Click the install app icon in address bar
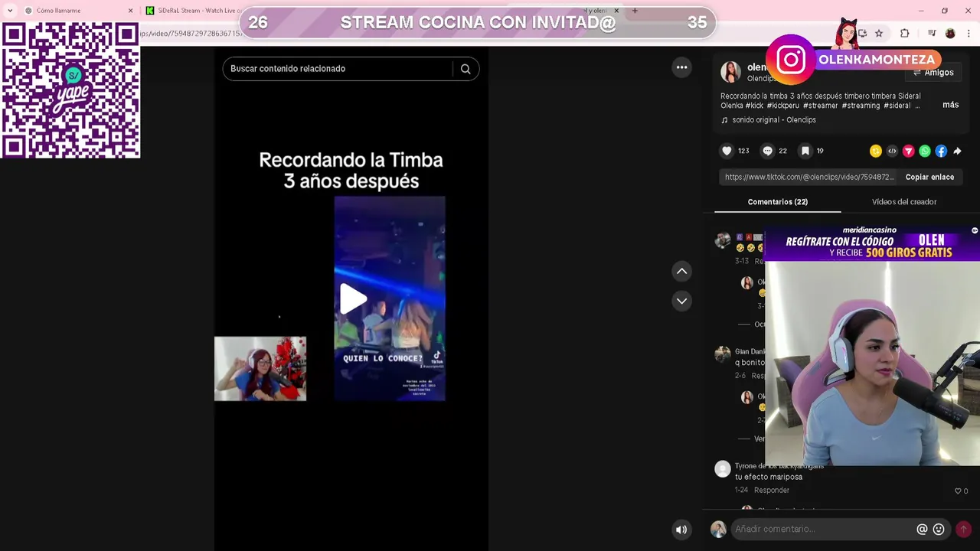Screen dimensions: 980x551 click(x=862, y=34)
